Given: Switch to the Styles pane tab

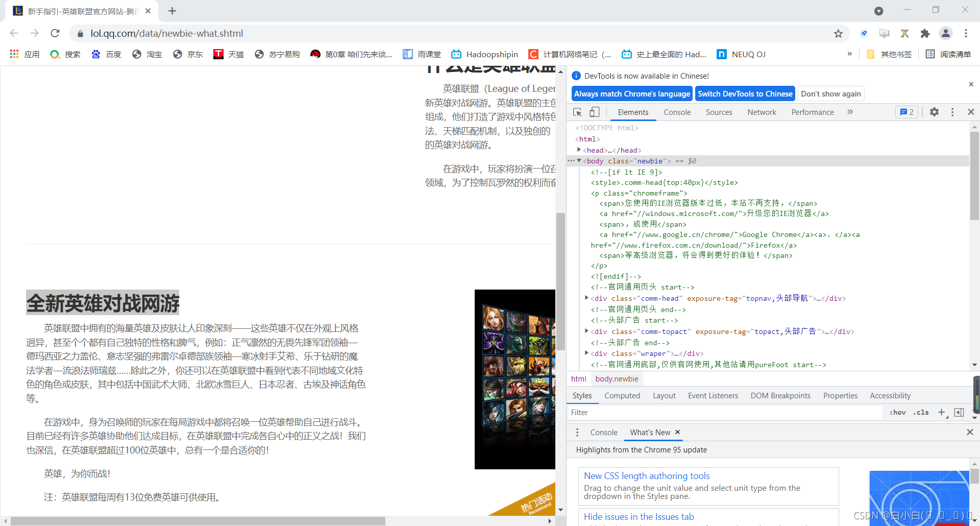Looking at the screenshot, I should point(582,396).
